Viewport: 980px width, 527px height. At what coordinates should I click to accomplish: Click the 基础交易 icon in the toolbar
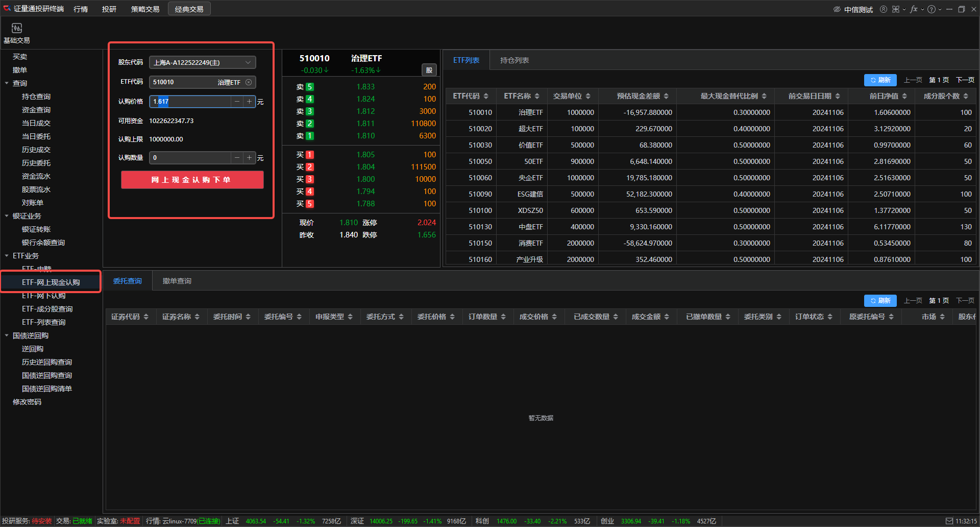click(x=17, y=29)
